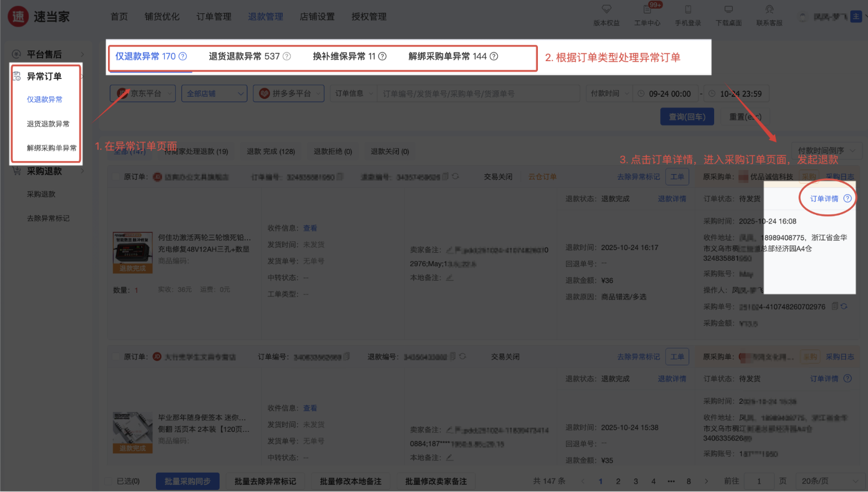Click the order number search input field
868x492 pixels.
478,94
